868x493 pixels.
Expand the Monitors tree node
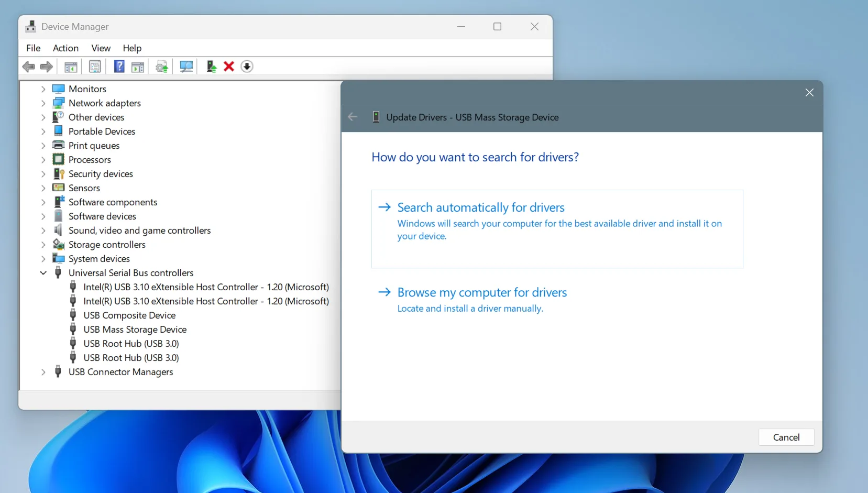(43, 89)
